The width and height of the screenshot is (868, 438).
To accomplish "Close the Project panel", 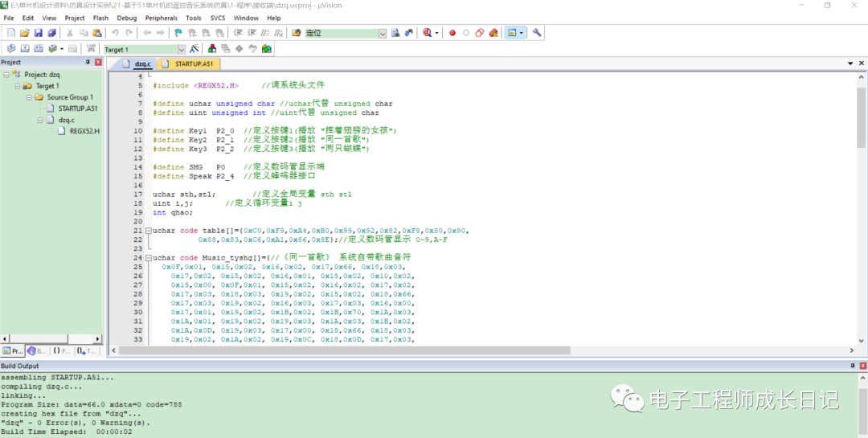I will click(98, 62).
